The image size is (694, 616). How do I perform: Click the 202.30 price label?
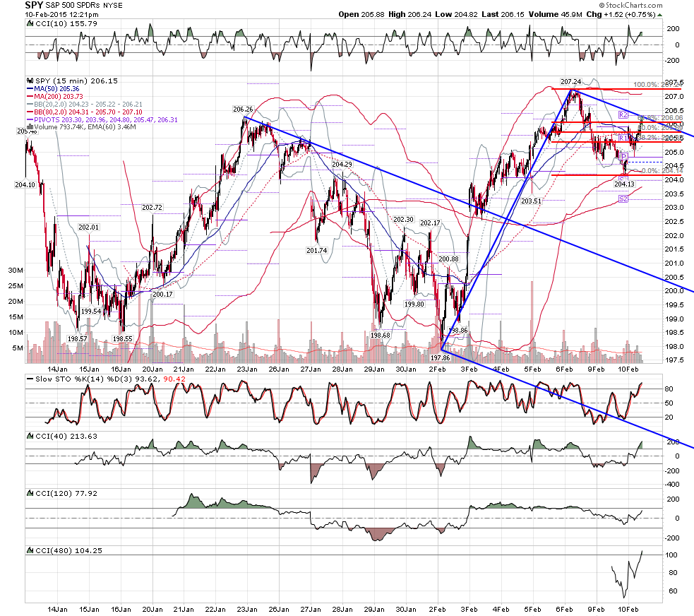[403, 219]
